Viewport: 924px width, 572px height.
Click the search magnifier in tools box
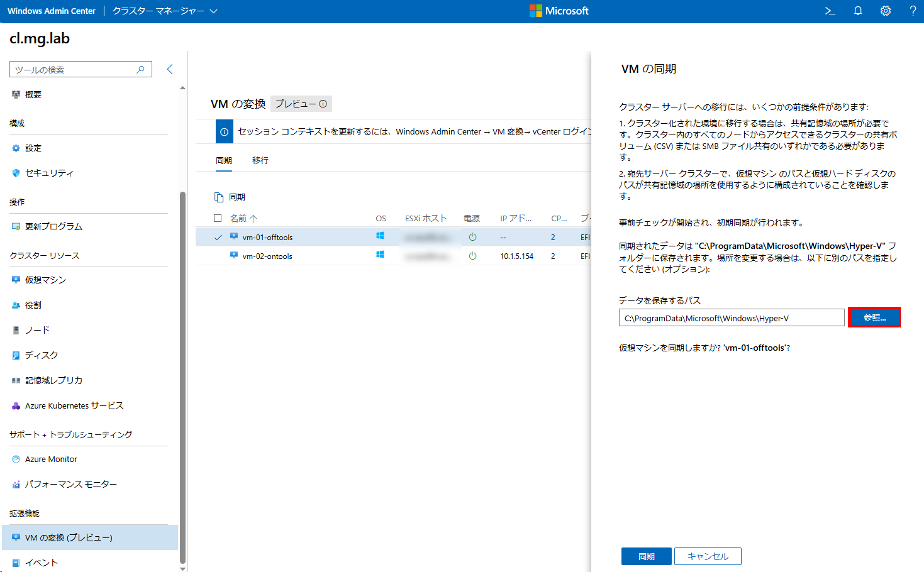(140, 69)
